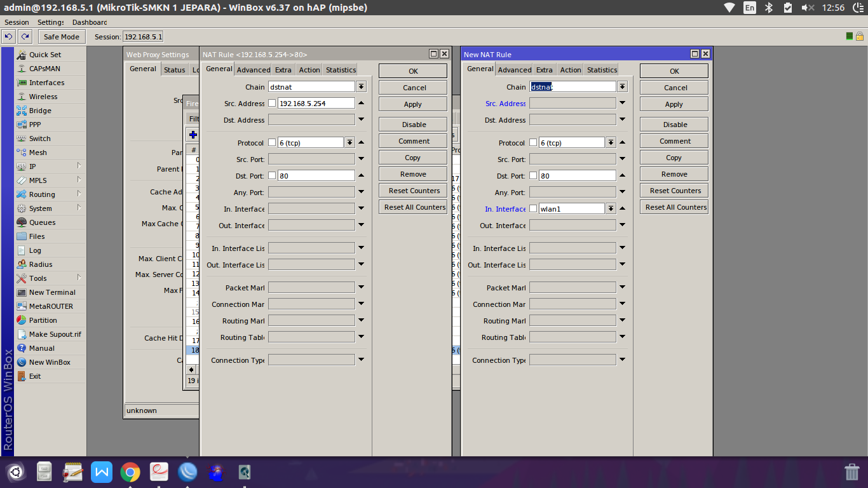Expand Src. Address field in New NAT Rule
The width and height of the screenshot is (868, 488).
pyautogui.click(x=622, y=103)
